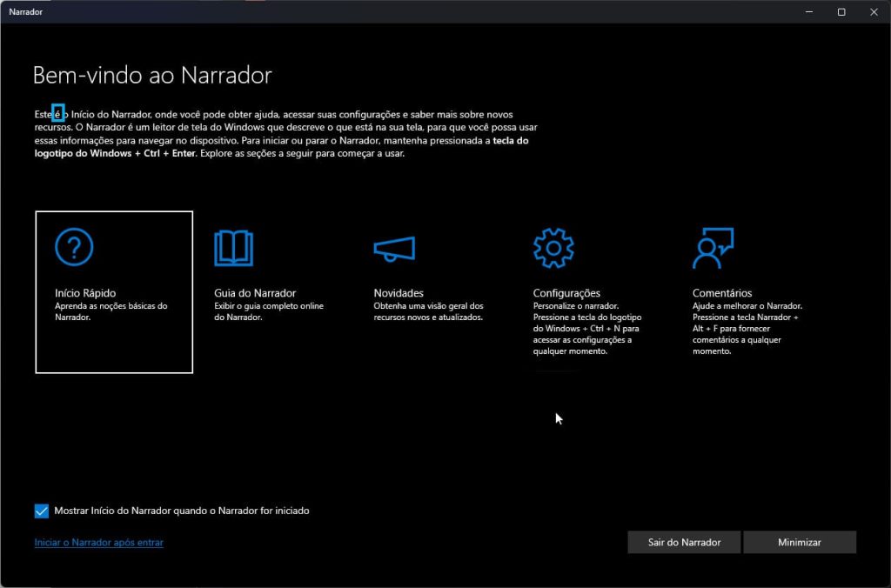The height and width of the screenshot is (588, 891).
Task: Open the Início Rápido question mark icon
Action: (74, 246)
